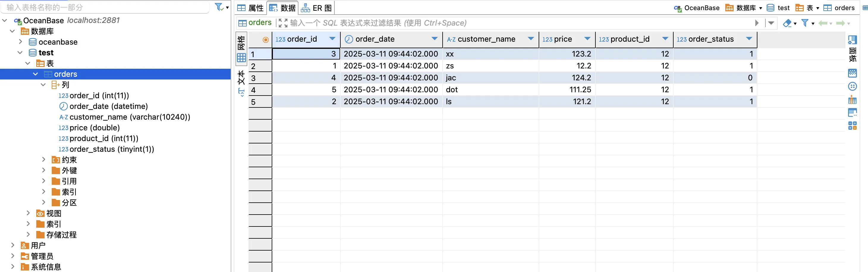Click the funnel icon in the results toolbar
Image resolution: width=868 pixels, height=272 pixels.
pyautogui.click(x=805, y=23)
